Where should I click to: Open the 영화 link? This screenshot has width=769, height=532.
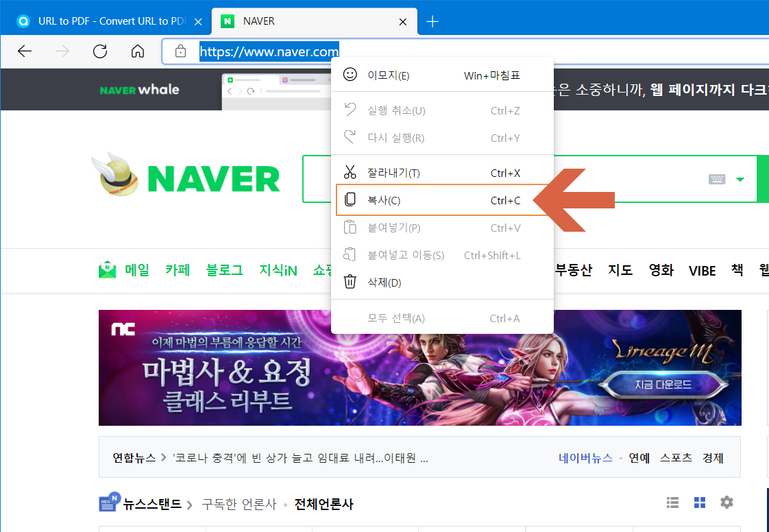(x=661, y=270)
